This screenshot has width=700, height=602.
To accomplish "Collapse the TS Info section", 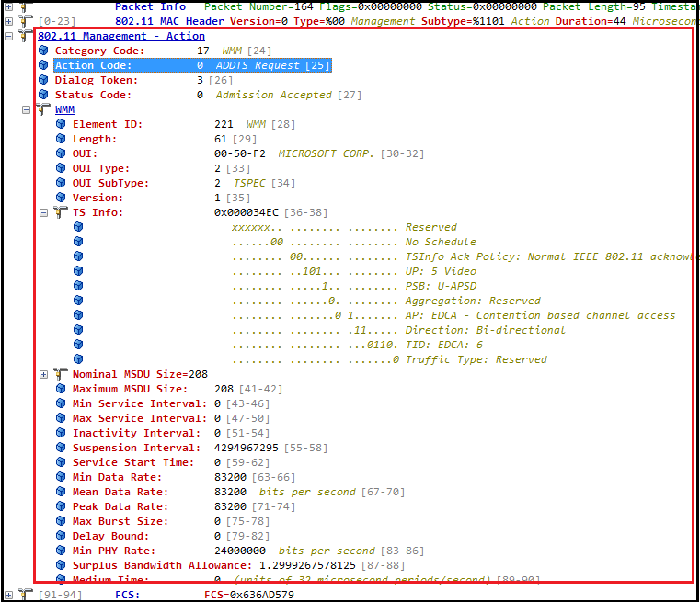I will click(x=44, y=212).
